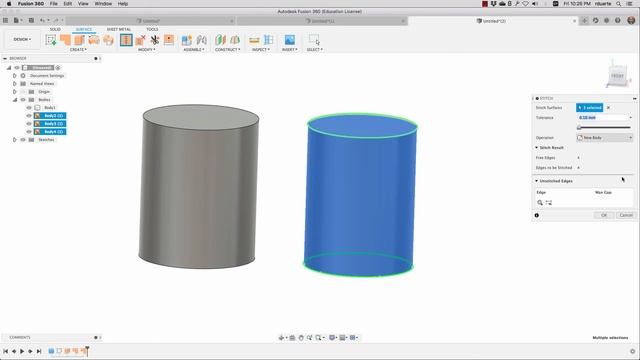Select the surface Extrude tool icon
Screen dimensions: 640x360
(x=65, y=40)
